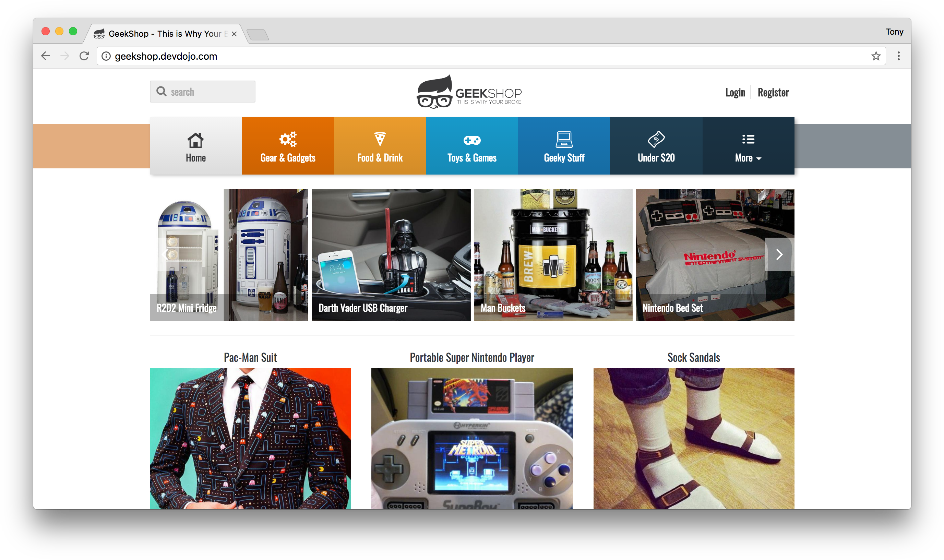The height and width of the screenshot is (560, 944).
Task: Open the Nintendo Bed Set slide
Action: point(715,255)
